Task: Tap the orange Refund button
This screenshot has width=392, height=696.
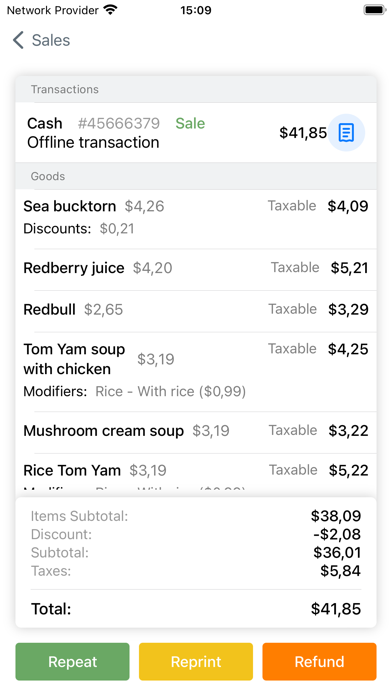Action: click(319, 661)
